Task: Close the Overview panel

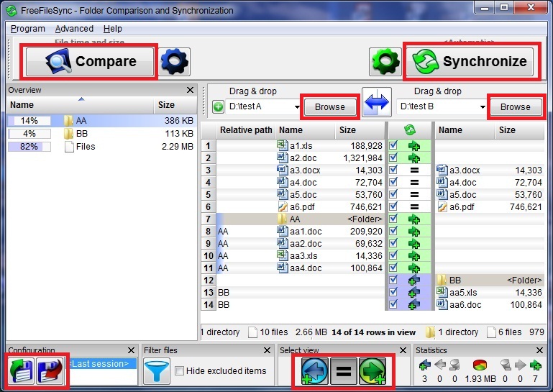Action: tap(190, 90)
